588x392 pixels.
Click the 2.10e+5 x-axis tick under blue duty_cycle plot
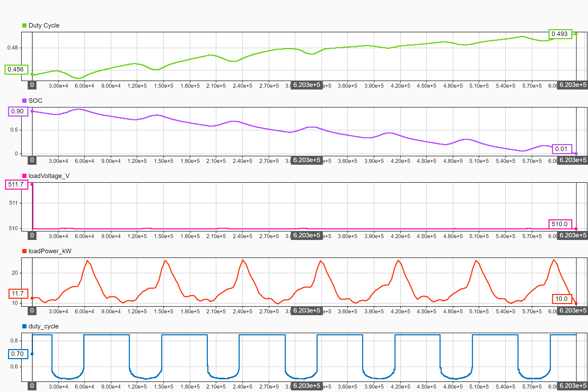[216, 387]
